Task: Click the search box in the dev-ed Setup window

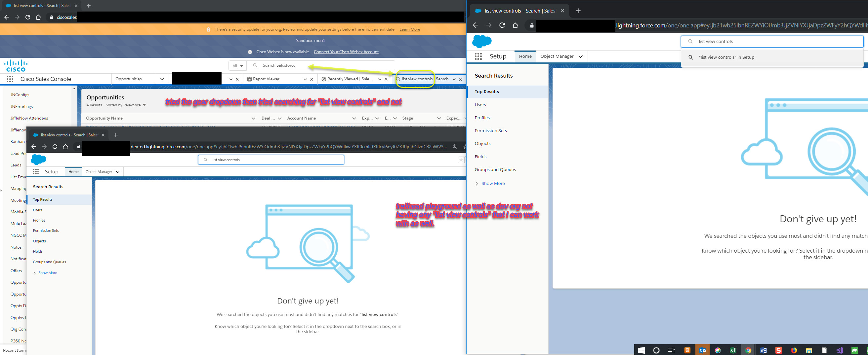Action: pyautogui.click(x=271, y=160)
